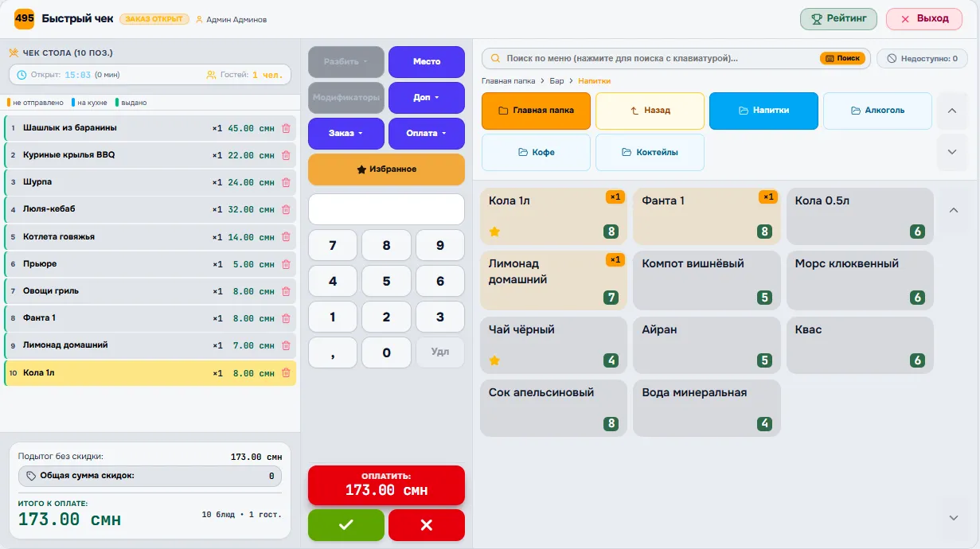Click the Недоступно: 0 button
The image size is (980, 549).
922,58
